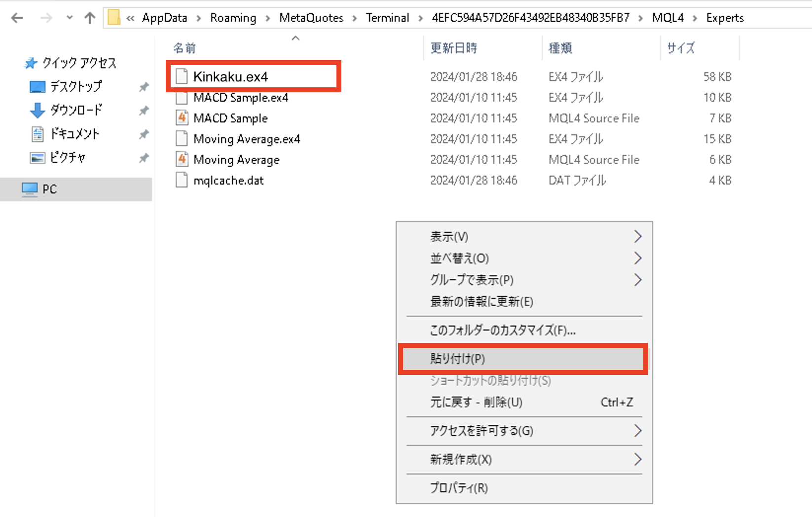This screenshot has width=812, height=517.
Task: Click the Pictures (ピクチャ) folder icon
Action: pyautogui.click(x=37, y=158)
